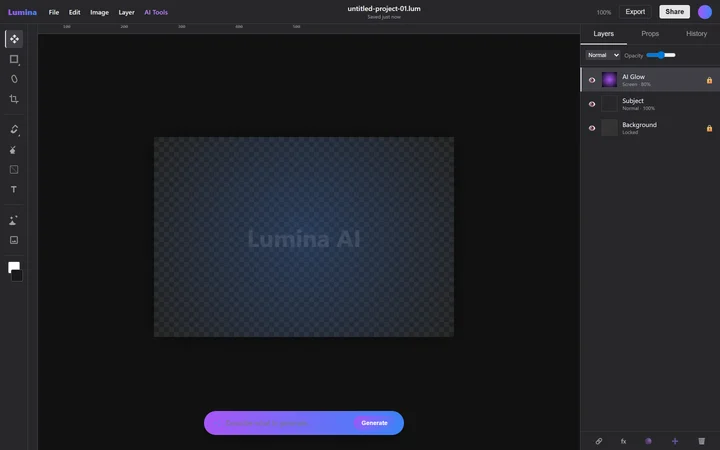This screenshot has height=450, width=720.
Task: Open the Layer menu
Action: pyautogui.click(x=126, y=12)
